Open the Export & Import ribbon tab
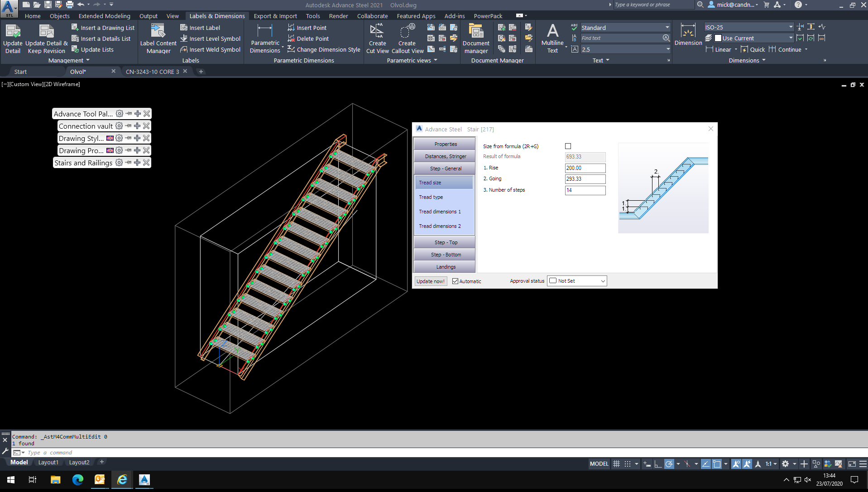 [275, 16]
